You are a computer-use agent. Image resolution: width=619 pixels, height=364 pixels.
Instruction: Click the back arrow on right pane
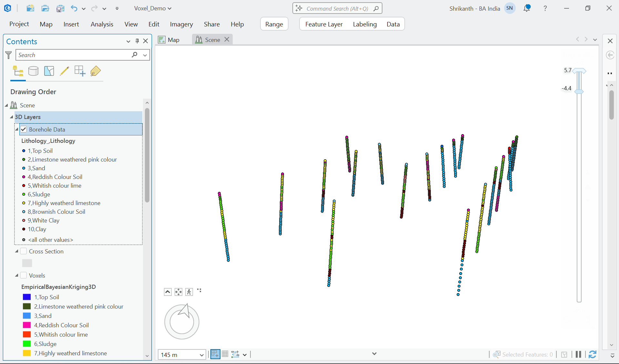click(610, 55)
